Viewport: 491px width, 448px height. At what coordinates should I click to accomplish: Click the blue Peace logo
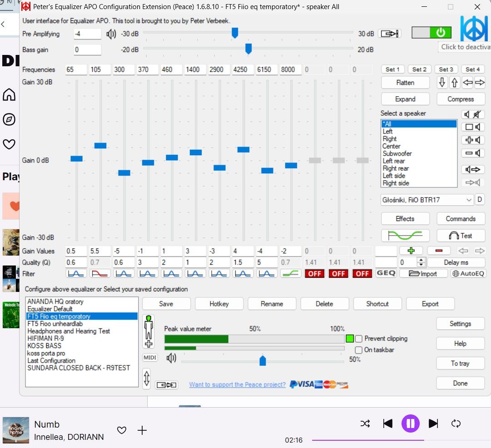(474, 29)
